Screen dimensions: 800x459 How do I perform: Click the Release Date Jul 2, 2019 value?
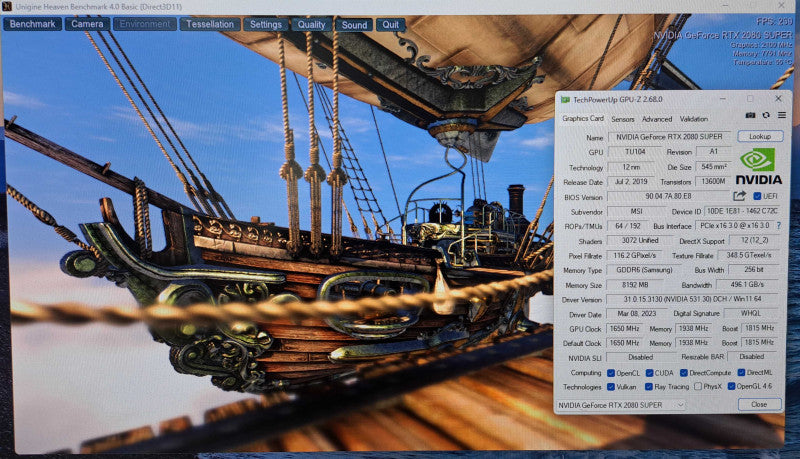(x=631, y=182)
